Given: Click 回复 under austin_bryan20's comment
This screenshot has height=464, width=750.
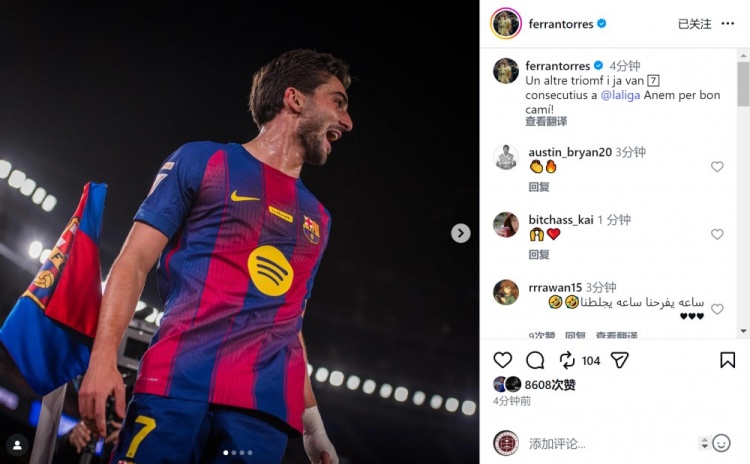Looking at the screenshot, I should pos(539,187).
